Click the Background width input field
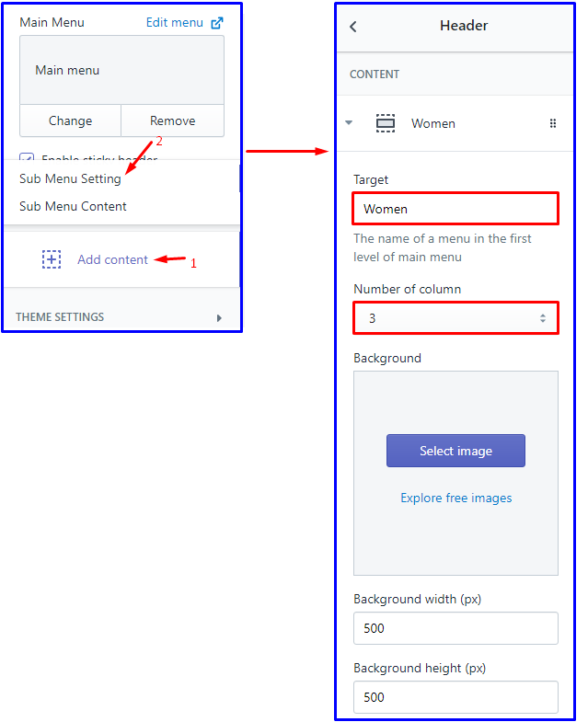This screenshot has width=588, height=722. pyautogui.click(x=455, y=628)
